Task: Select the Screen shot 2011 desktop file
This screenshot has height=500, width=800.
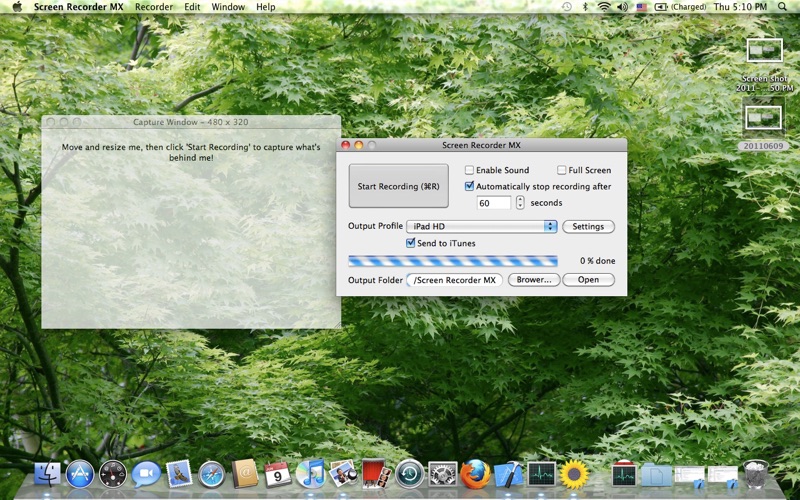Action: pyautogui.click(x=764, y=65)
